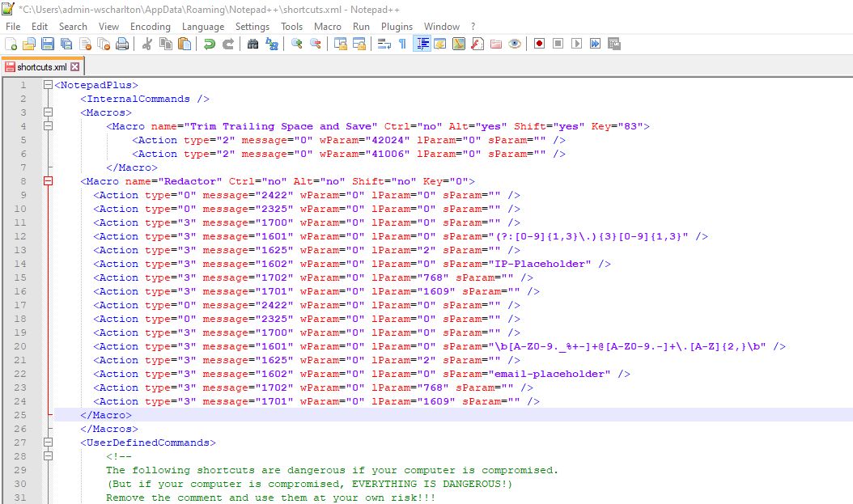Image resolution: width=853 pixels, height=504 pixels.
Task: Collapse the NotepadPlus node on line 1
Action: click(48, 85)
